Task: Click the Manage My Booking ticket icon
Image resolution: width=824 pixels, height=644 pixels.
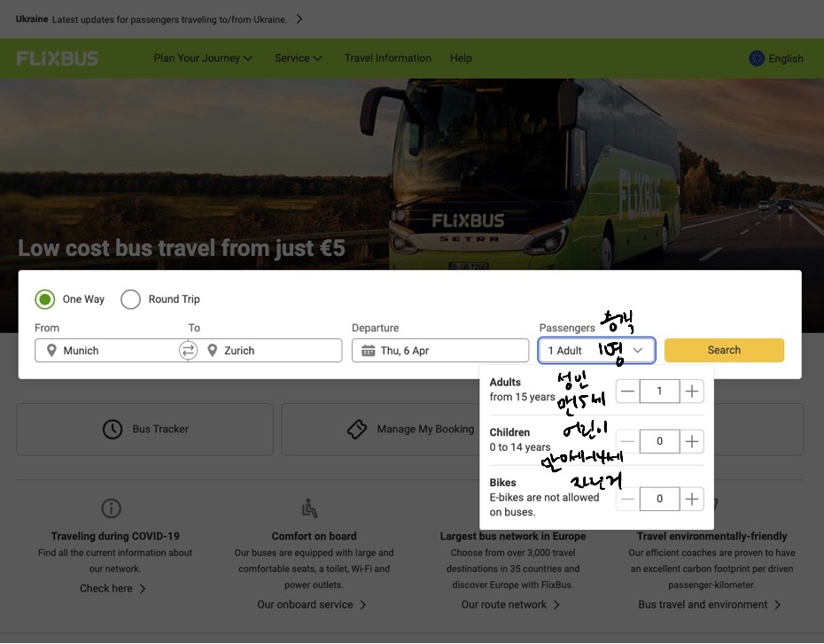Action: pos(357,429)
